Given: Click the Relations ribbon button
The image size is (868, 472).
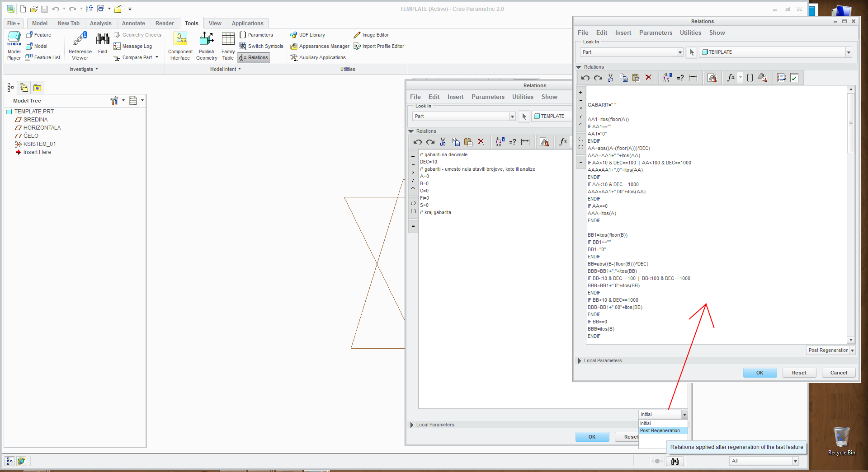Looking at the screenshot, I should [x=254, y=57].
